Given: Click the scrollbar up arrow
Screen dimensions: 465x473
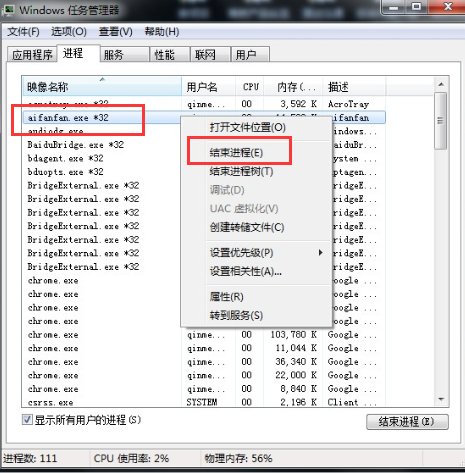Looking at the screenshot, I should pos(441,85).
